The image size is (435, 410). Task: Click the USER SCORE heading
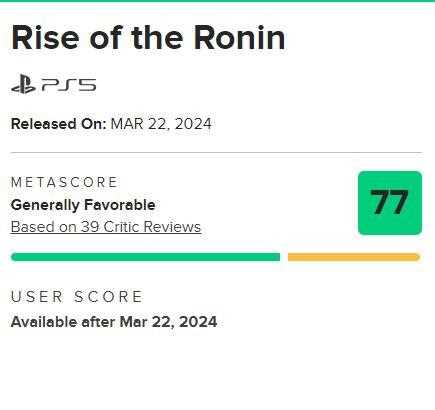coord(77,297)
